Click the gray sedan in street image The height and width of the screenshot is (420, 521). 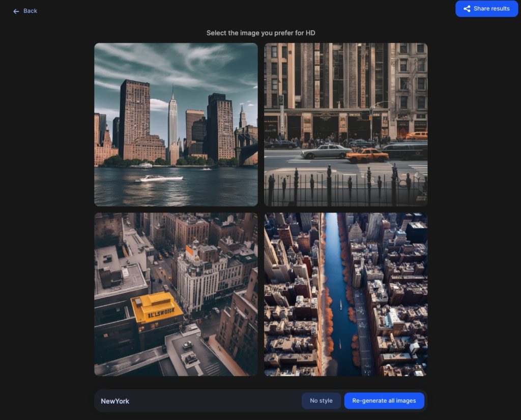[326, 151]
